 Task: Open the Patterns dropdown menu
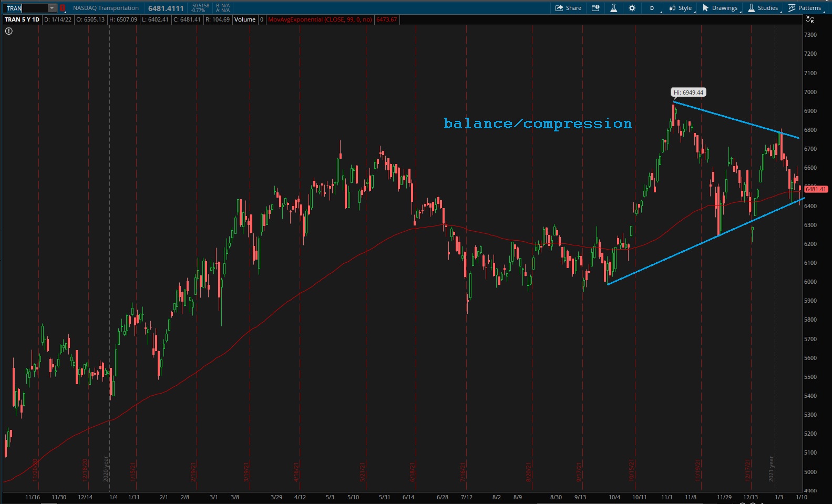805,8
